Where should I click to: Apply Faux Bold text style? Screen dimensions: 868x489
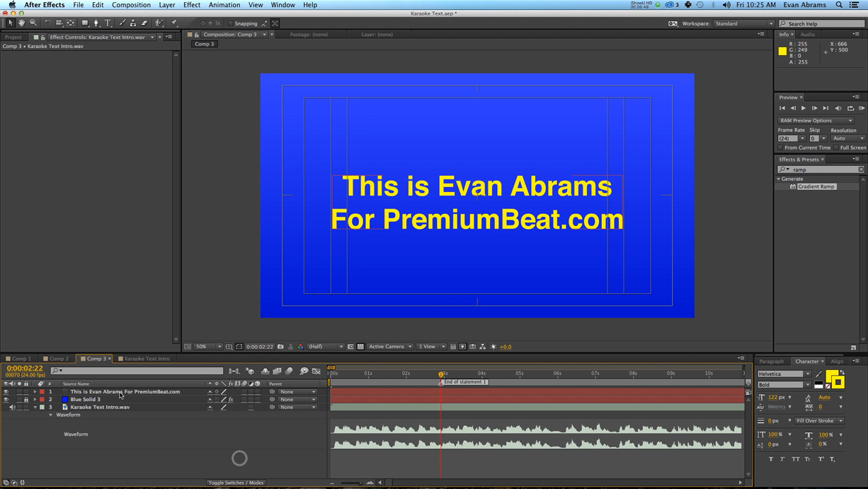click(771, 459)
